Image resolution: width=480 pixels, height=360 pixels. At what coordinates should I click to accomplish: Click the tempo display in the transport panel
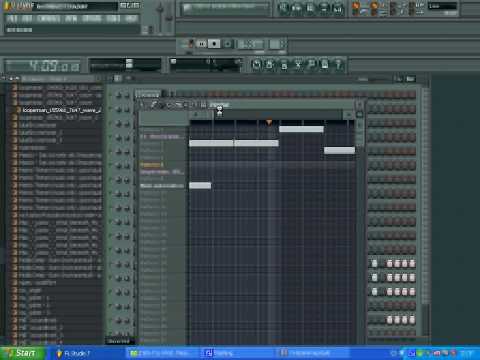[250, 44]
